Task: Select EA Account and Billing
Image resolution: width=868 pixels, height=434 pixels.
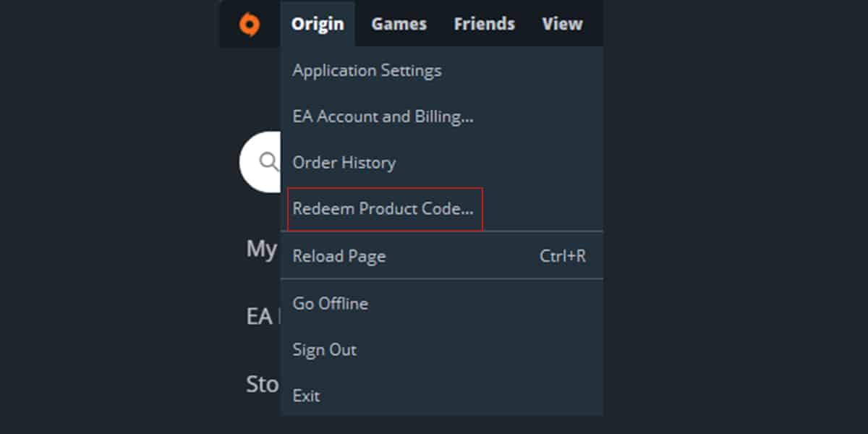Action: point(383,116)
